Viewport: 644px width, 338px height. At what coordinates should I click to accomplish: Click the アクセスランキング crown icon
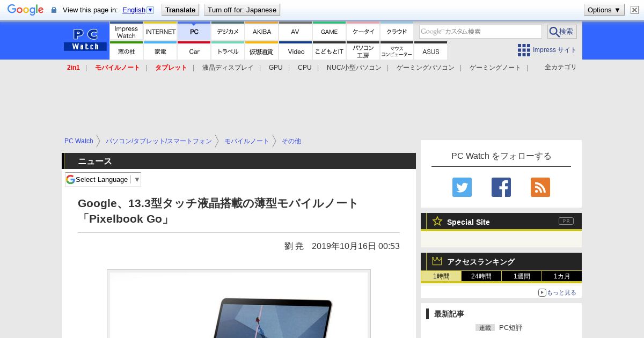point(437,261)
